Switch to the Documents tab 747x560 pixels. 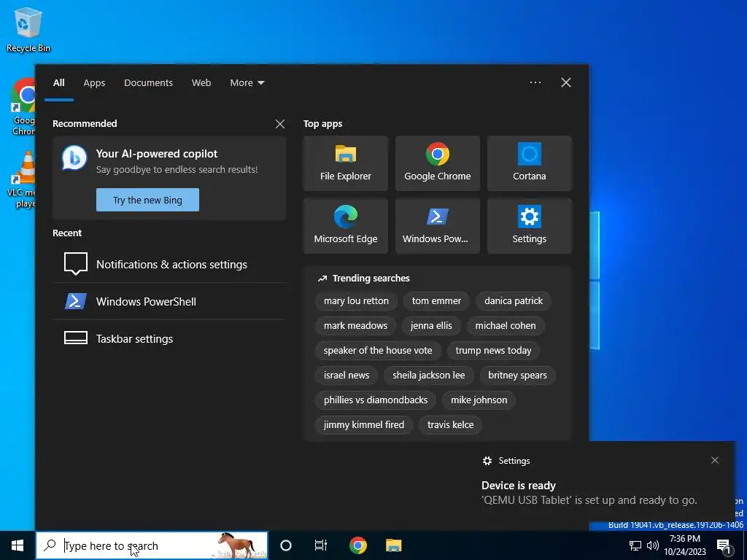(149, 83)
